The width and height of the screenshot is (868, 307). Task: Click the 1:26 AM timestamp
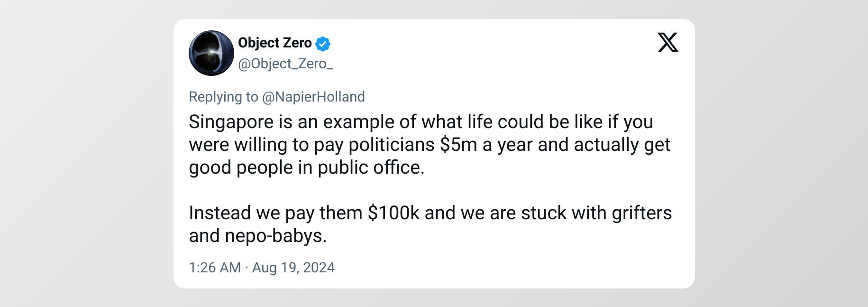pyautogui.click(x=215, y=268)
